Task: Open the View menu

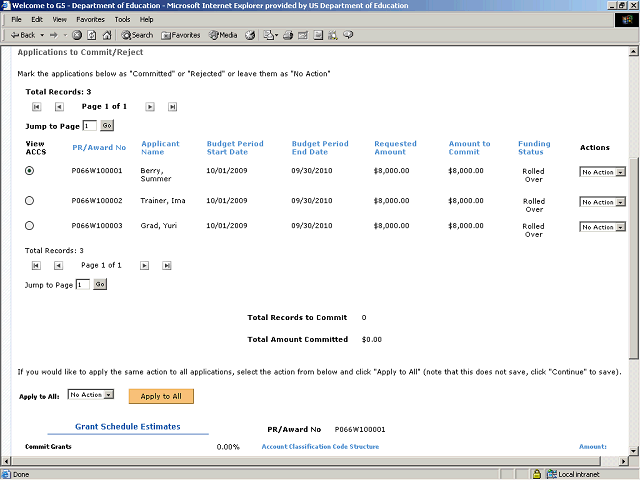Action: tap(60, 20)
